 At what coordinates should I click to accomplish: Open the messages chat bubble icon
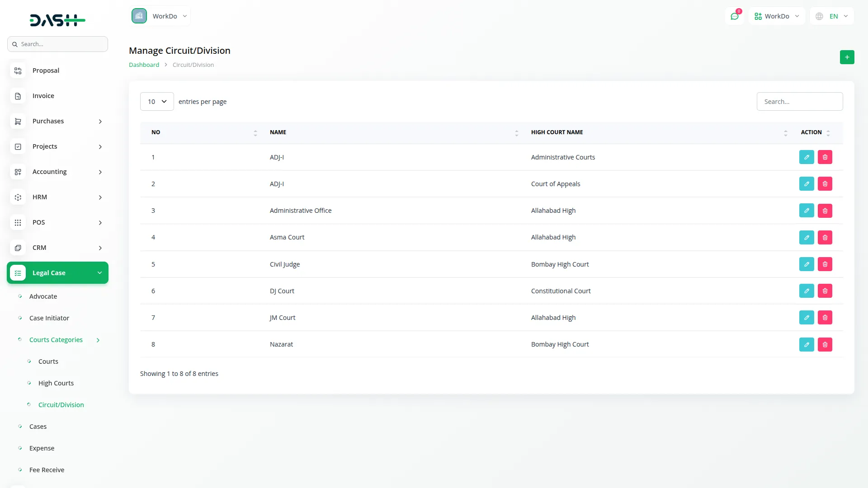pyautogui.click(x=735, y=16)
